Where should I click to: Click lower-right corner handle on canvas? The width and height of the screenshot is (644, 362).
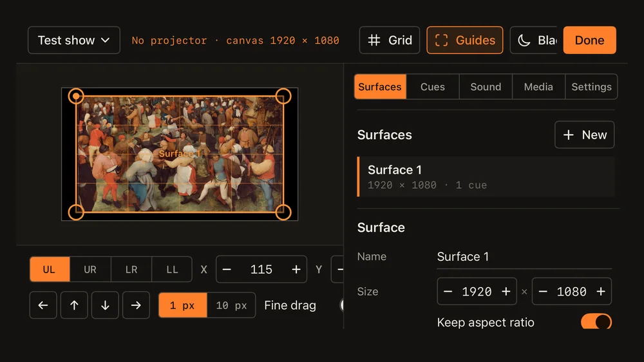[283, 213]
